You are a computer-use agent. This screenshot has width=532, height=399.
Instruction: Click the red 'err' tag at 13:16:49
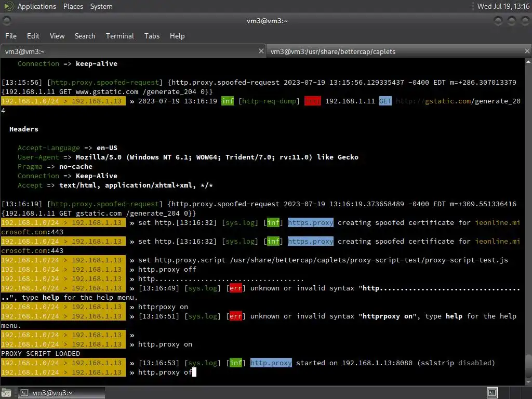[236, 288]
